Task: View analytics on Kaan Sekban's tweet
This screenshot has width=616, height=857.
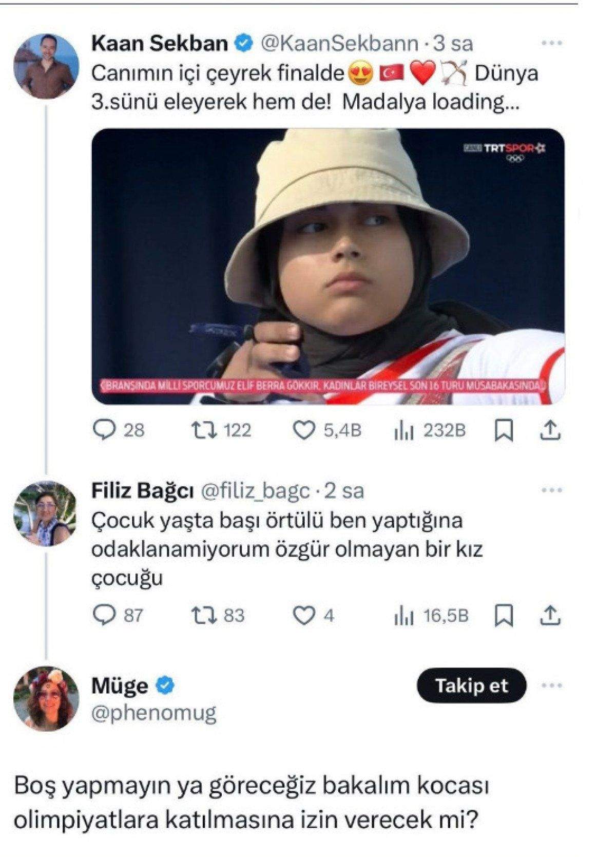Action: coord(403,430)
